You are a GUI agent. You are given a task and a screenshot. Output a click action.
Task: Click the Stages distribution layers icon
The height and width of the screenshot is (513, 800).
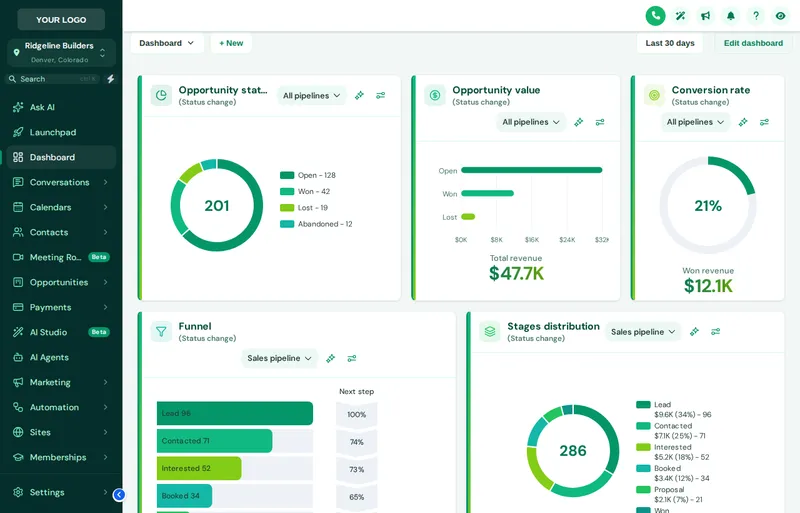click(x=490, y=332)
